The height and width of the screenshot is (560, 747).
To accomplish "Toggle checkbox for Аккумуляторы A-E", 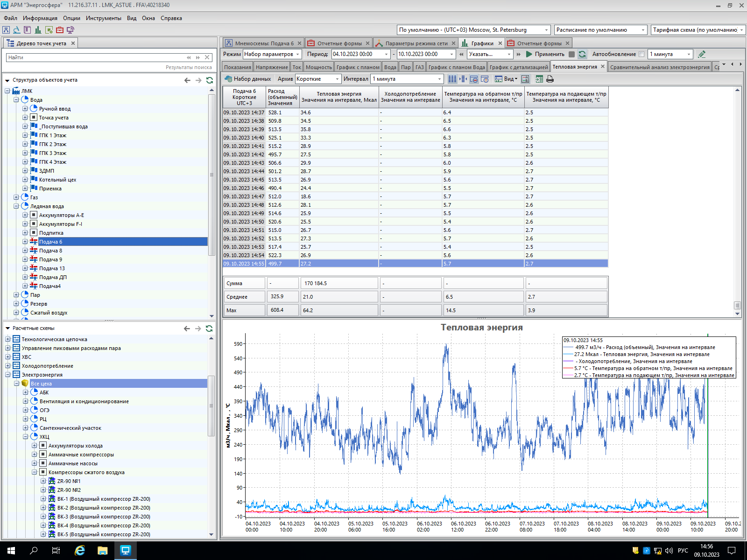I will pyautogui.click(x=34, y=215).
